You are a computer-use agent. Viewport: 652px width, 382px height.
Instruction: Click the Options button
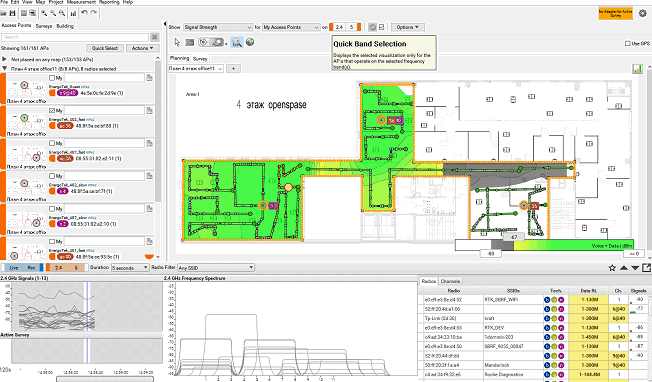[408, 27]
